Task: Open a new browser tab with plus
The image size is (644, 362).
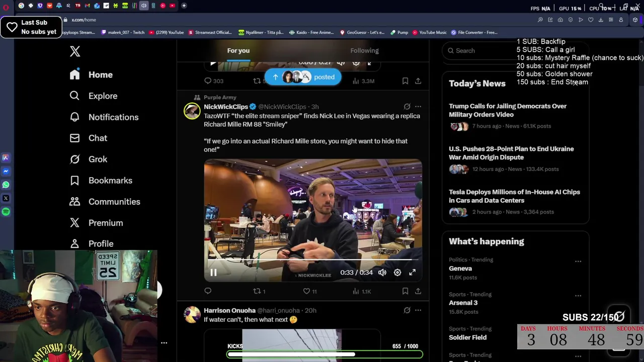Action: click(184, 6)
